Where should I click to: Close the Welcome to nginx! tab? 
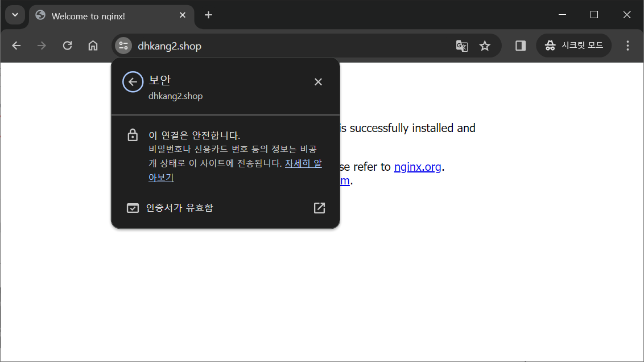point(183,15)
